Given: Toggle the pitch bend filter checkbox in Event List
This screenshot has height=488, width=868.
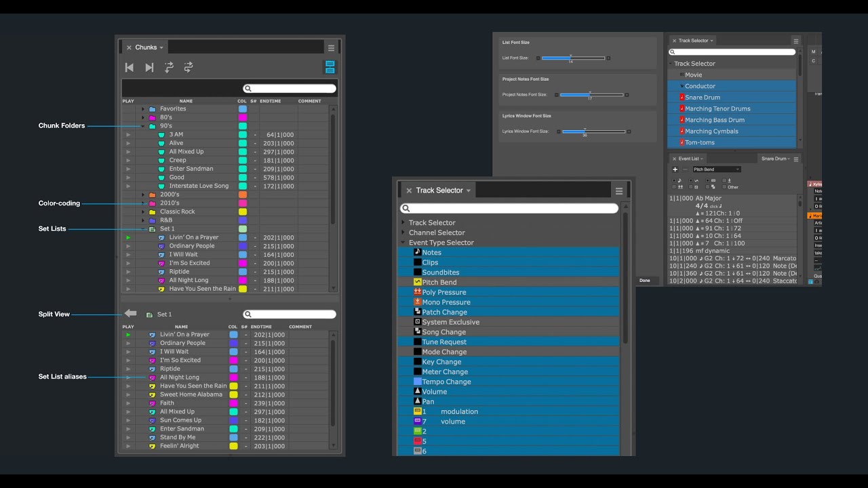Looking at the screenshot, I should coord(690,180).
